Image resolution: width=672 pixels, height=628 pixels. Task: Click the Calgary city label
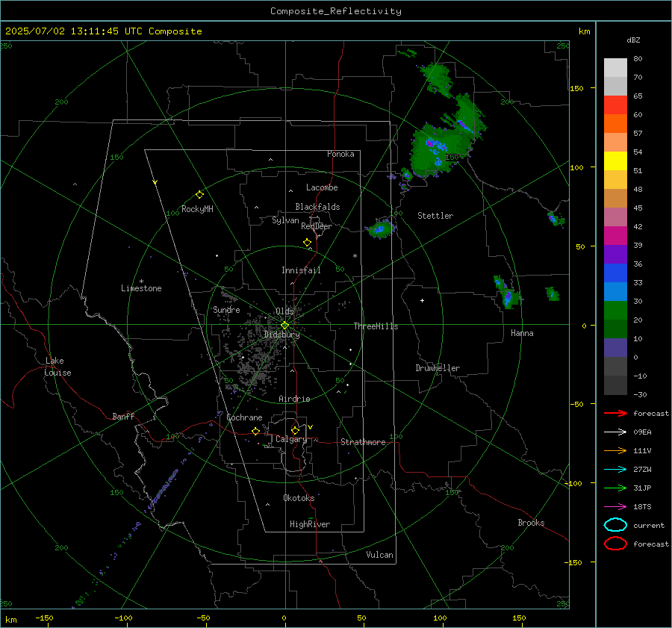coord(291,439)
